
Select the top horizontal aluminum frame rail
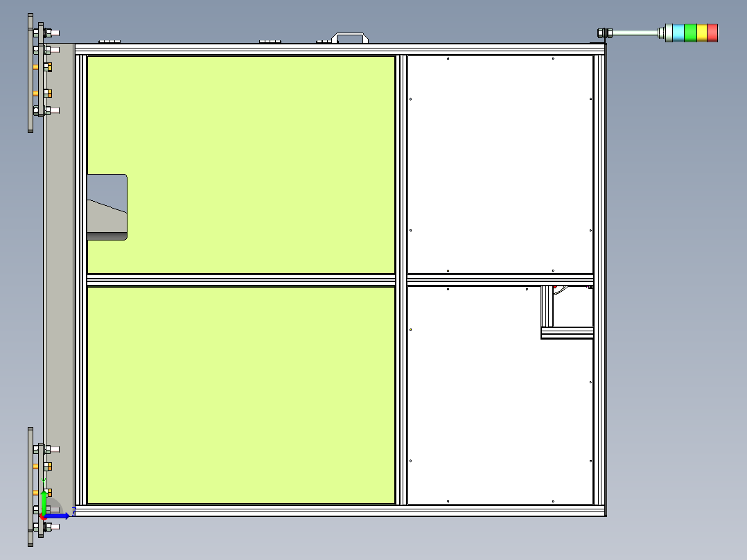[x=340, y=49]
